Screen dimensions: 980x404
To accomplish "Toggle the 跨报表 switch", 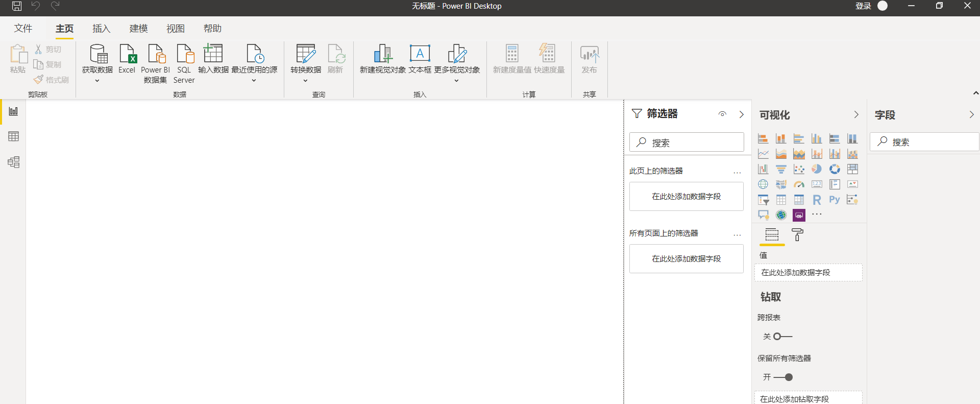I will 782,337.
